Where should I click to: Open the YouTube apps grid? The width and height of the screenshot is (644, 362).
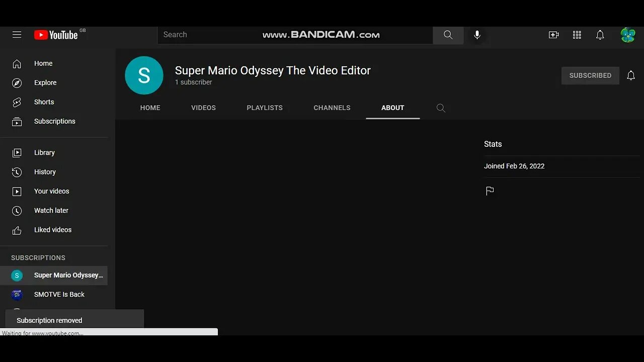[x=577, y=35]
